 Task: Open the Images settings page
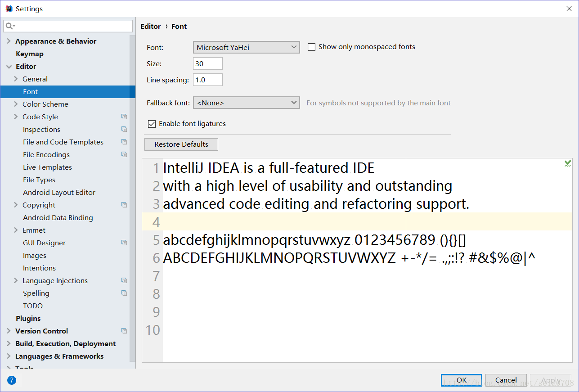(35, 255)
